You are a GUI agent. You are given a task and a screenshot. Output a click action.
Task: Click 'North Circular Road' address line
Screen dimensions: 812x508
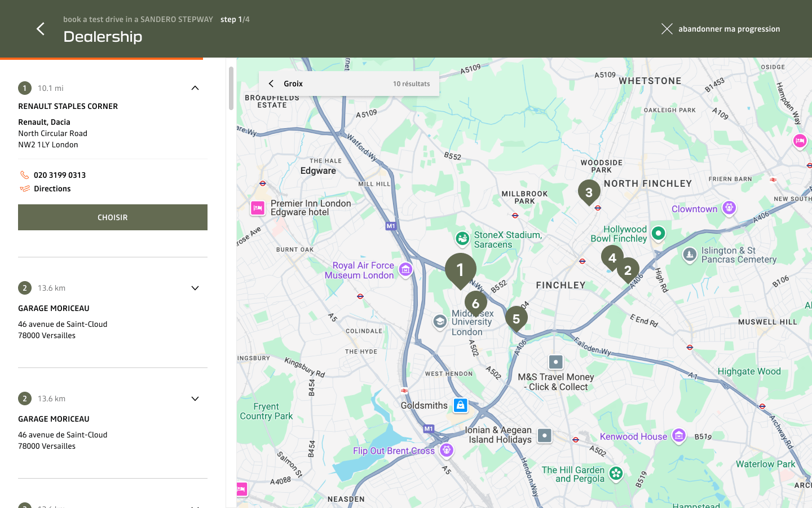point(53,133)
